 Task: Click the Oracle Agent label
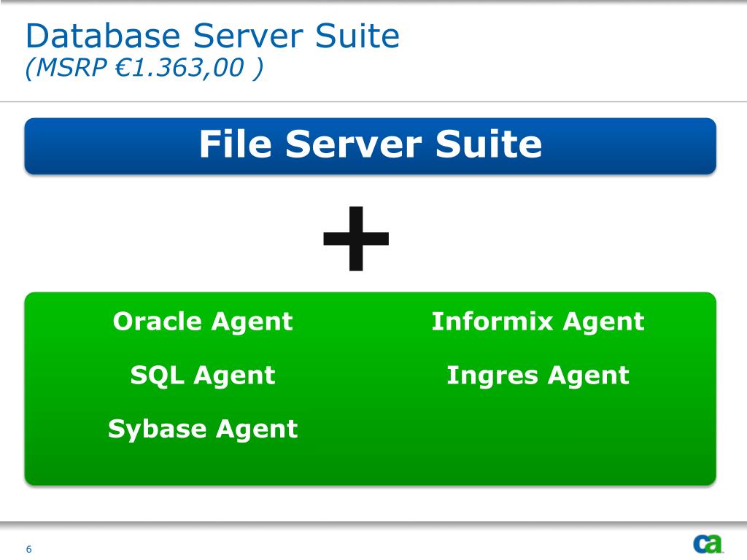[x=203, y=322]
